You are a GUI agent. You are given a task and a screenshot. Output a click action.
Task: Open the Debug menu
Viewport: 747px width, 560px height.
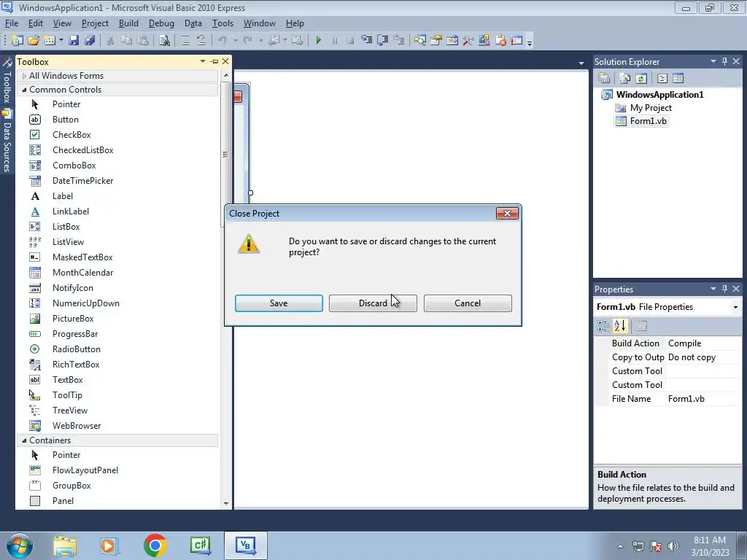pyautogui.click(x=161, y=23)
